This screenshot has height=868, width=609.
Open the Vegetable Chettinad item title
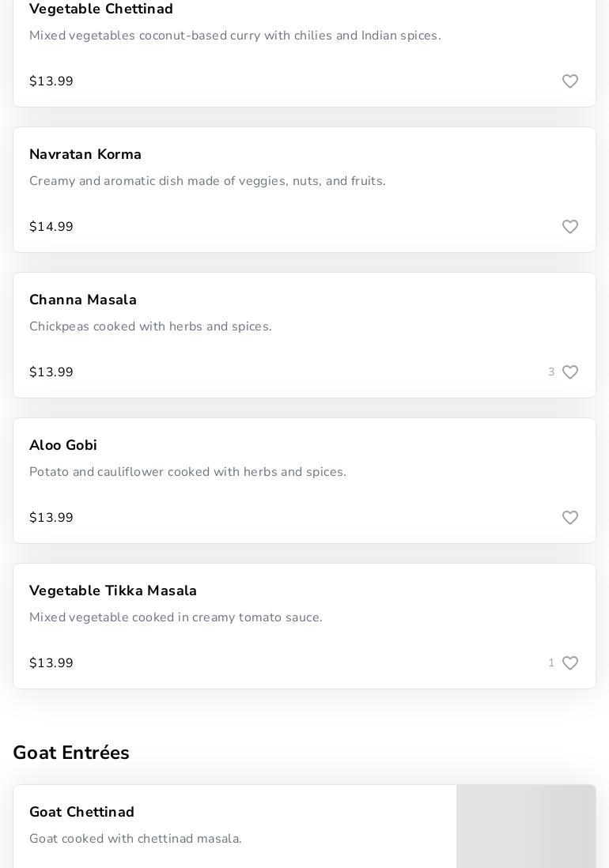tap(101, 9)
